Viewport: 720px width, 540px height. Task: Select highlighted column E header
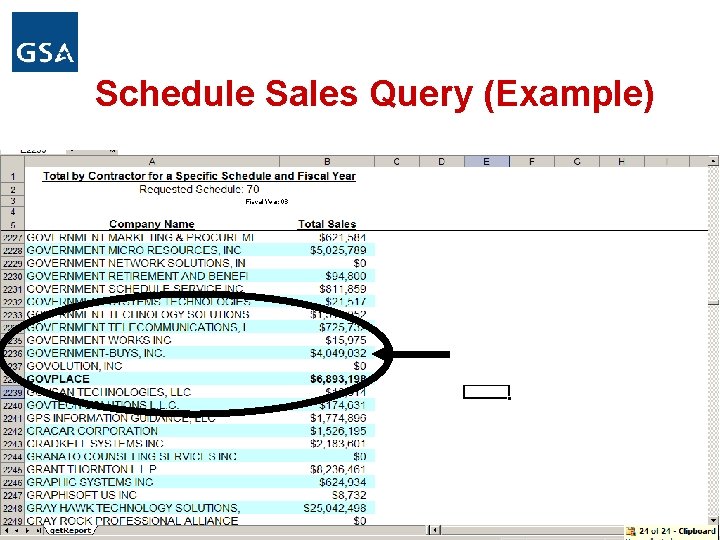[487, 161]
